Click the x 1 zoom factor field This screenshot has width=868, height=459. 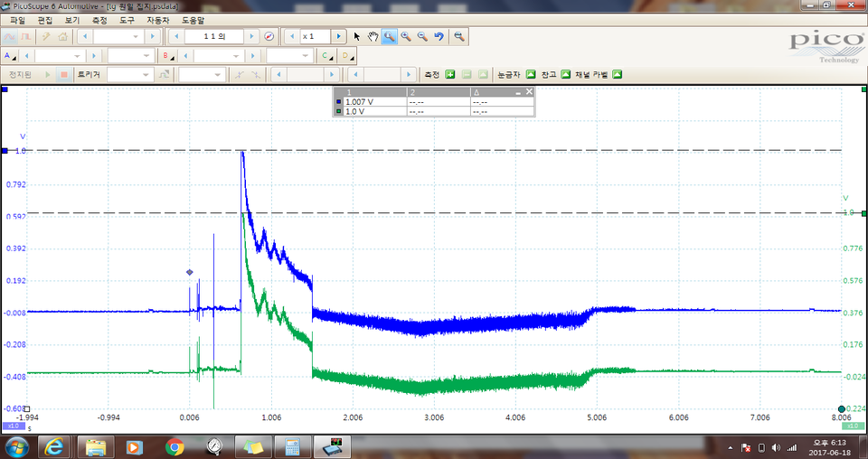316,36
